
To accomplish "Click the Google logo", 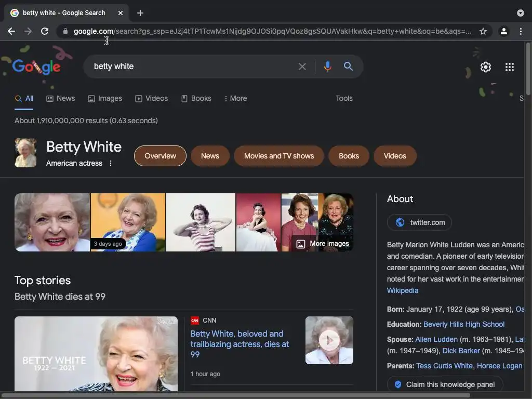I will point(36,66).
